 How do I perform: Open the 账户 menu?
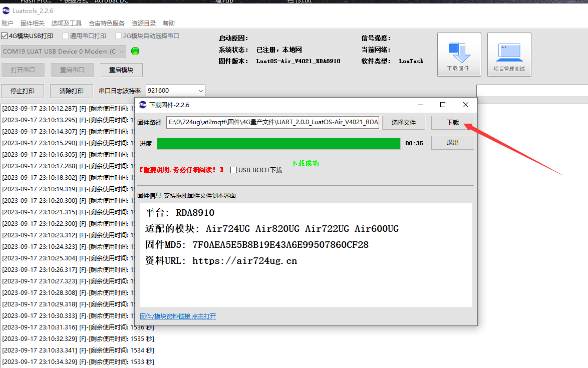point(8,23)
